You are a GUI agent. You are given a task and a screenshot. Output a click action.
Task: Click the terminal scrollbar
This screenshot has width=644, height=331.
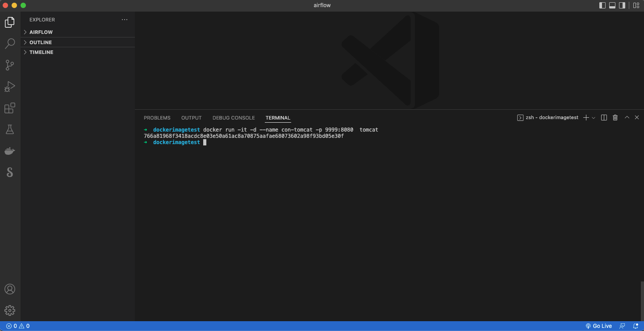pos(642,301)
